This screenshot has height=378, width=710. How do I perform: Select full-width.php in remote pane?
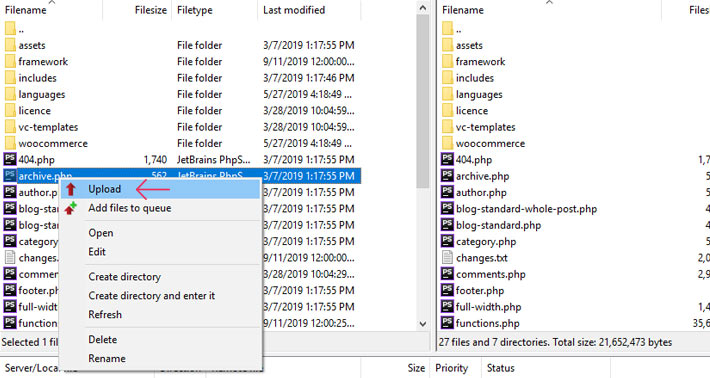tap(488, 307)
